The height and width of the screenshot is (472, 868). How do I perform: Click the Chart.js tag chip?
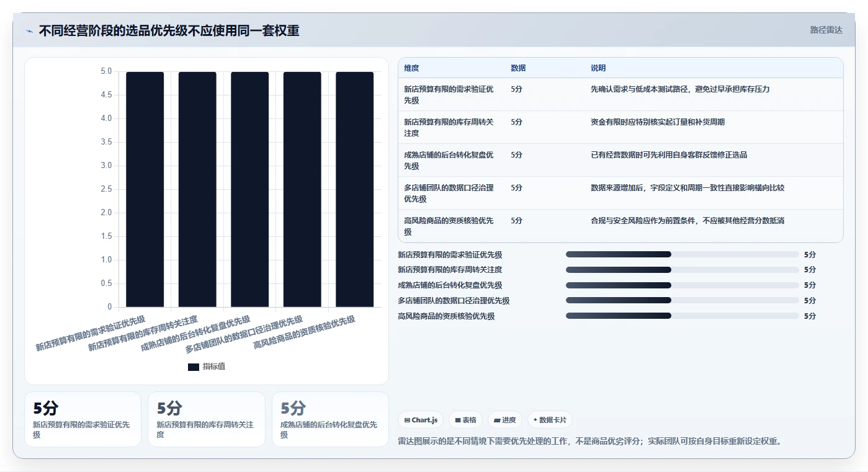pyautogui.click(x=421, y=420)
